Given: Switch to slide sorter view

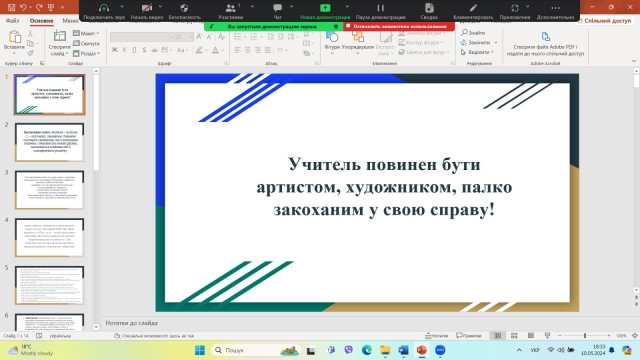Looking at the screenshot, I should pyautogui.click(x=514, y=336).
